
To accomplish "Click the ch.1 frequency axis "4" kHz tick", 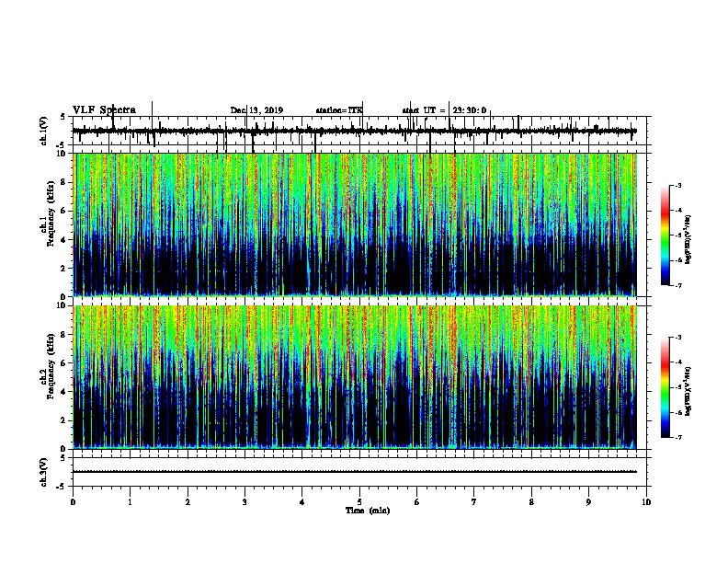I will click(64, 240).
